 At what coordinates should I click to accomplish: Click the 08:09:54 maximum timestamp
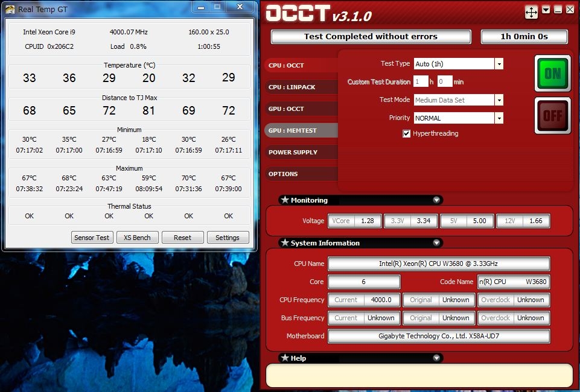click(x=148, y=189)
